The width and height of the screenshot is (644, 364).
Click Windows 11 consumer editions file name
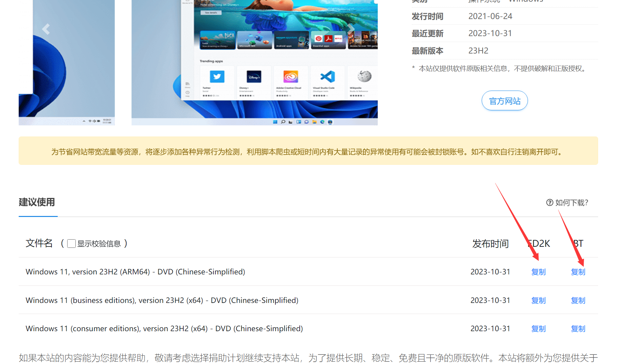click(x=164, y=329)
